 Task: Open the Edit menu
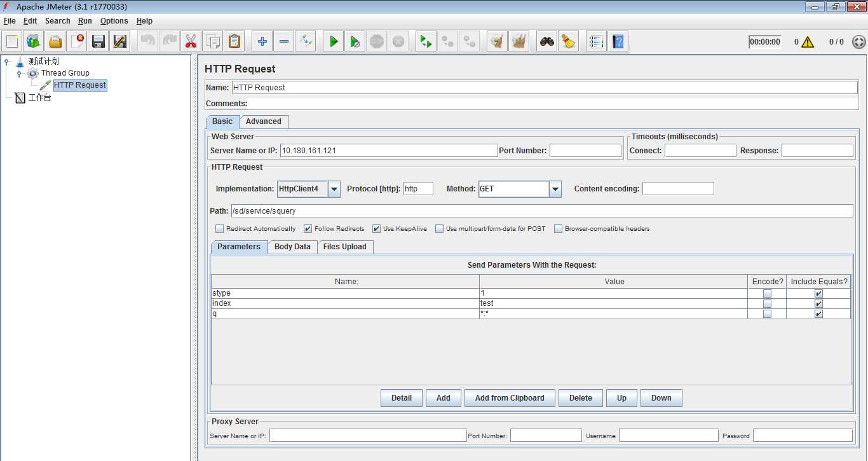tap(30, 21)
